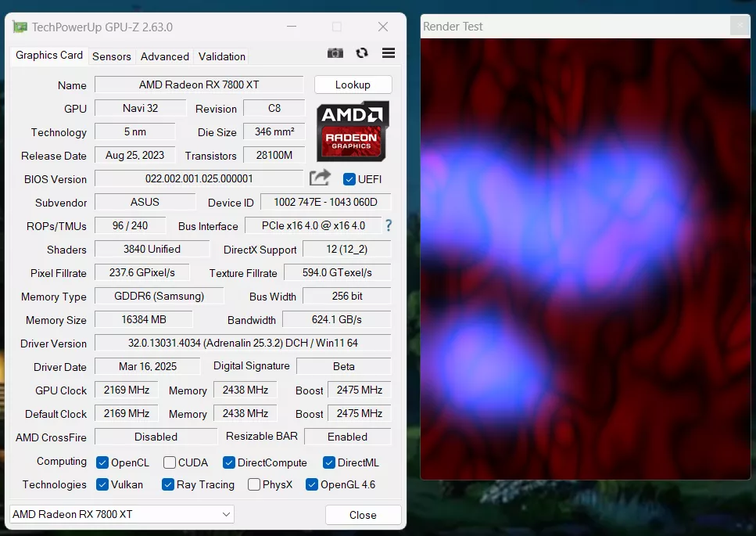Minimize the GPU-Z window

pos(292,27)
